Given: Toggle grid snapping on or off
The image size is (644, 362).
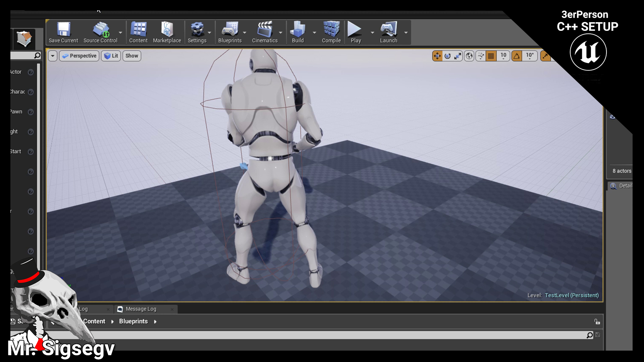Looking at the screenshot, I should click(x=491, y=56).
